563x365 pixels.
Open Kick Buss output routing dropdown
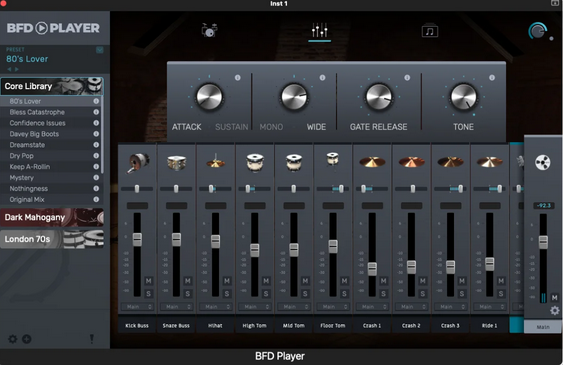coord(137,307)
